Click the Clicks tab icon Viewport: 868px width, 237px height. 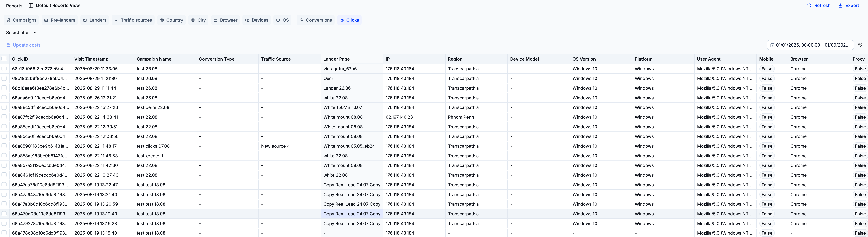pos(342,20)
